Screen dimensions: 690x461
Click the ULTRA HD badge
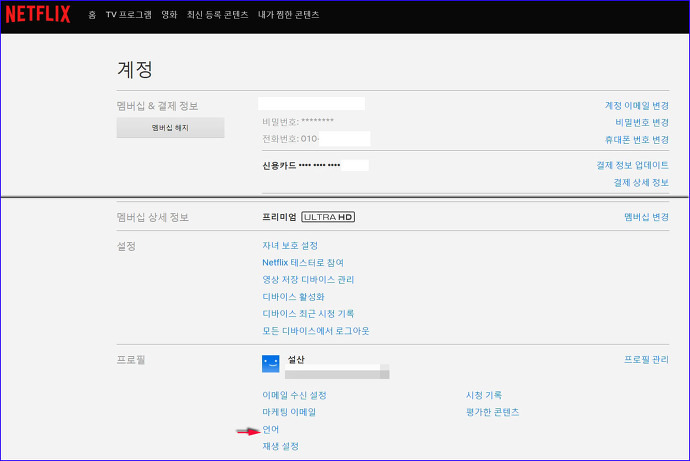tap(328, 217)
